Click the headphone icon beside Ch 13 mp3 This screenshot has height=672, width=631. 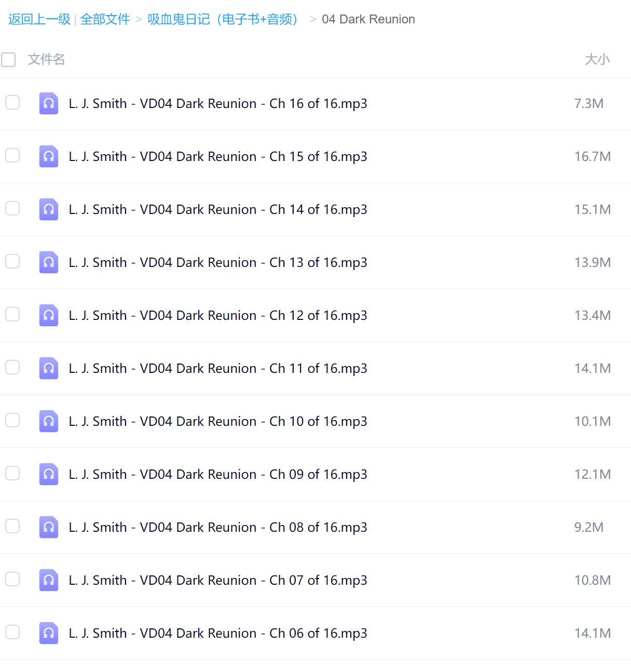[x=49, y=262]
